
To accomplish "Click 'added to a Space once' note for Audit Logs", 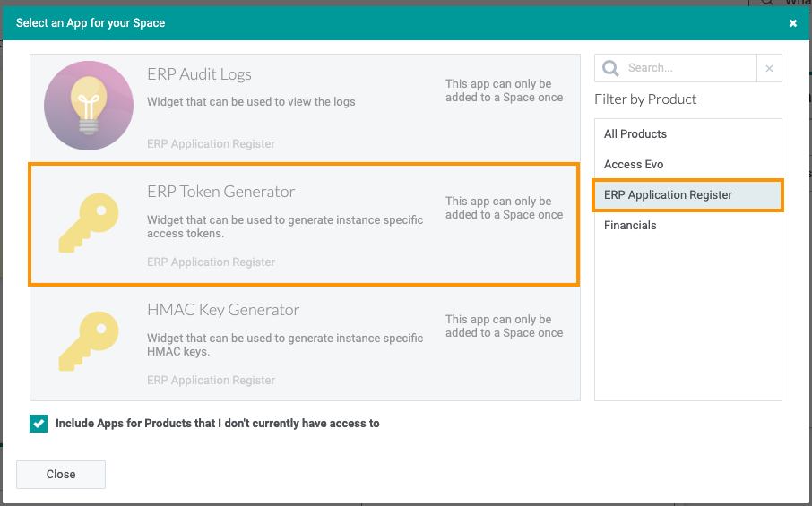I will [x=504, y=90].
